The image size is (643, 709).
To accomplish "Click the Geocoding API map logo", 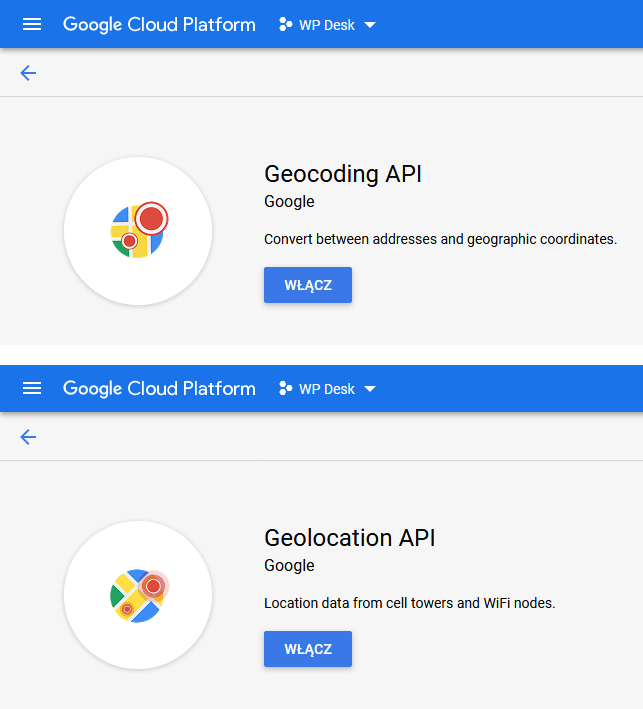I will coord(138,231).
